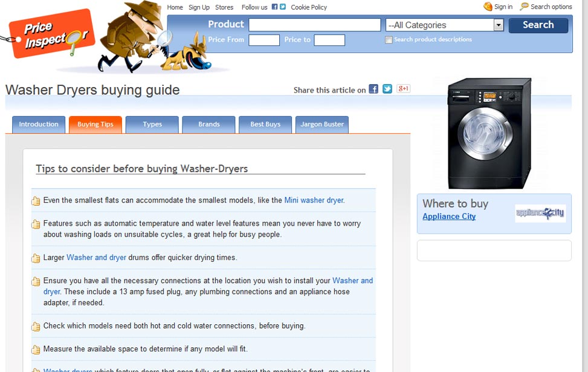Go to the Home link
This screenshot has height=372, width=588.
coord(175,7)
